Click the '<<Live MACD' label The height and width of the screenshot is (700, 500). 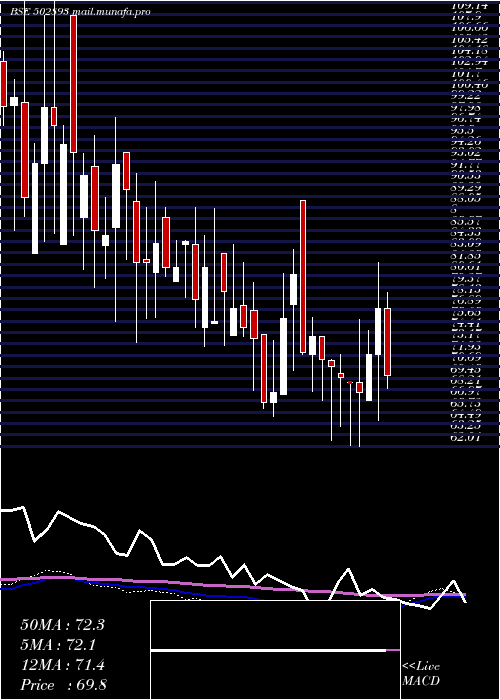(x=421, y=674)
